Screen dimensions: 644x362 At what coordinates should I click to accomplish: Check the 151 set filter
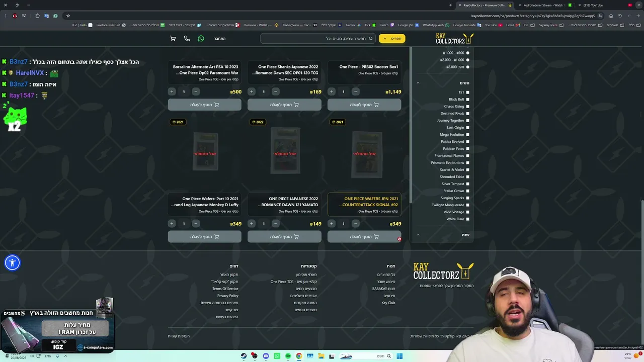click(x=467, y=93)
